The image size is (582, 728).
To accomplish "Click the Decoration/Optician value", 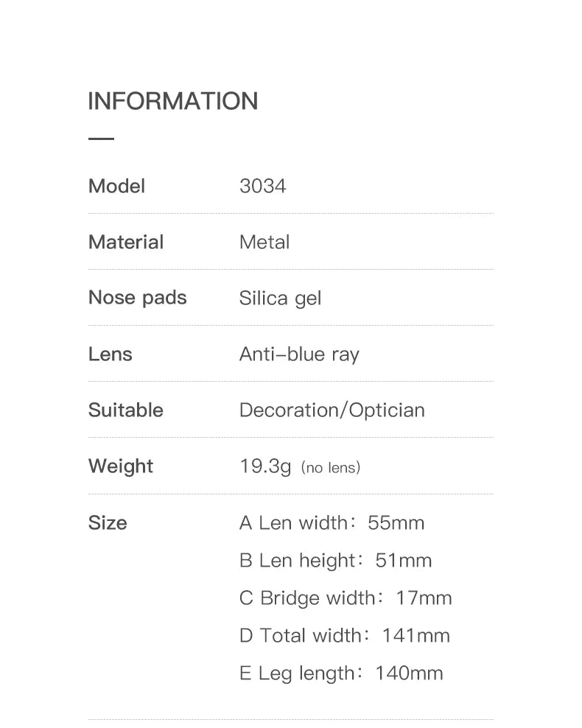I will pos(332,410).
